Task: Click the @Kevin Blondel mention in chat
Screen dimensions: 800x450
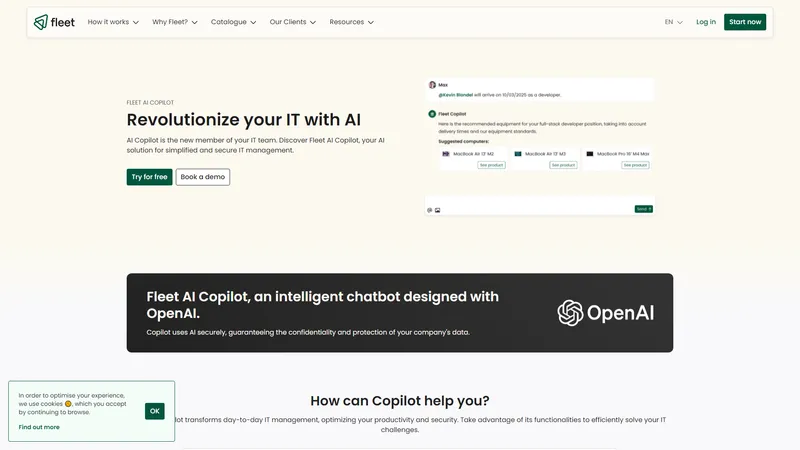Action: (456, 95)
